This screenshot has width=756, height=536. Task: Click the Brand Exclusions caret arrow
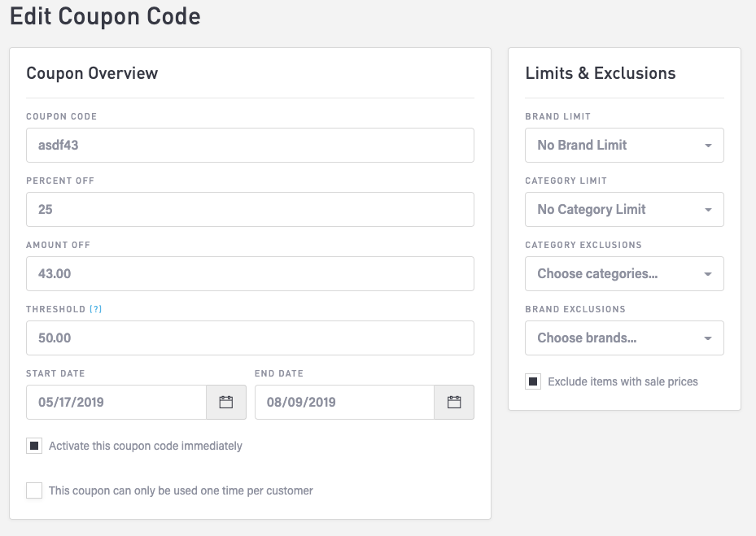pyautogui.click(x=708, y=338)
